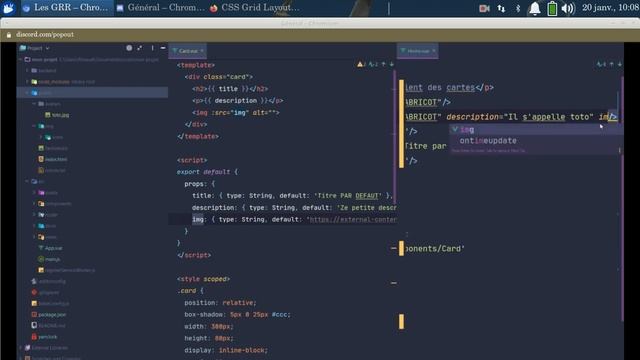Go to previous problem in Home.vue editor

(x=611, y=64)
